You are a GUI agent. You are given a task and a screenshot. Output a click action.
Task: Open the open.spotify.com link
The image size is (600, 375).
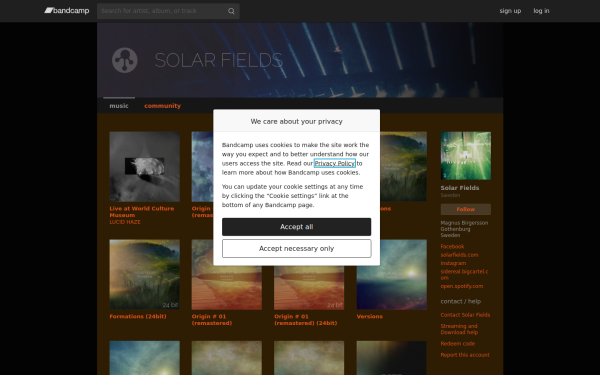(461, 286)
